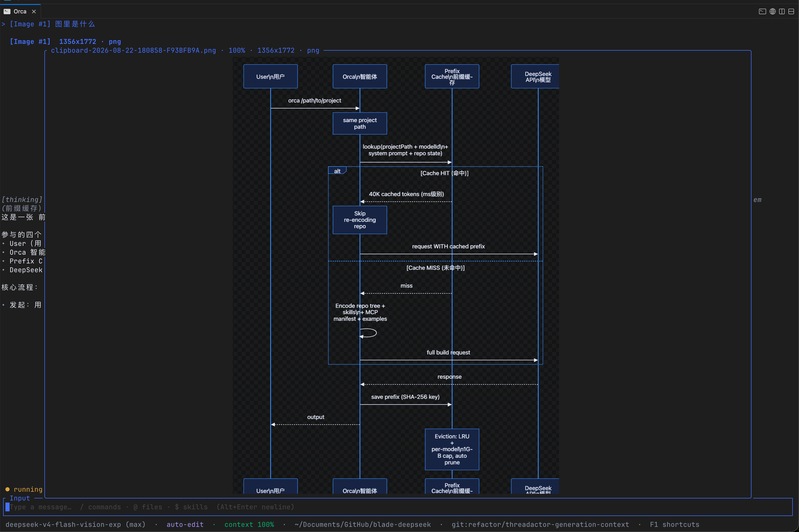Click the '100%' zoom value in the preview header
The image size is (799, 532).
[x=237, y=51]
